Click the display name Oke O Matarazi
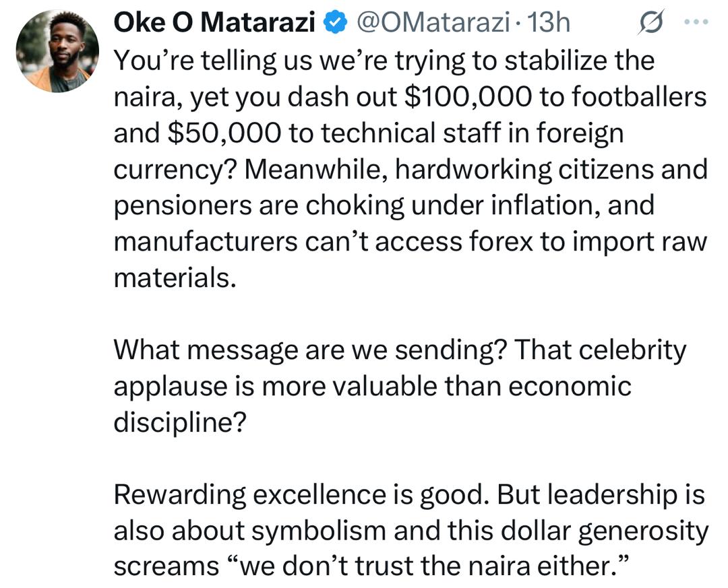Image resolution: width=728 pixels, height=588 pixels. coord(216,21)
